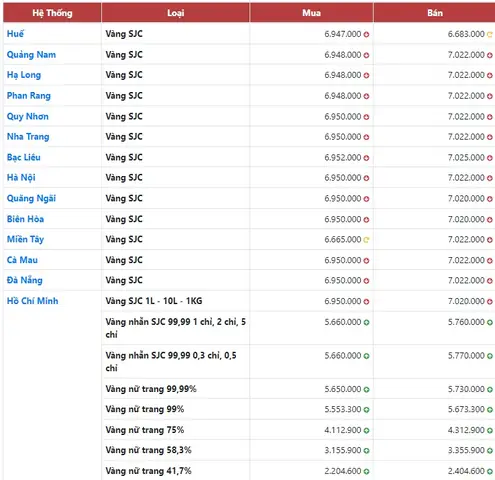Select Vàng SJC 1L - 10L - 1KG text
The width and height of the screenshot is (495, 480).
(x=154, y=301)
